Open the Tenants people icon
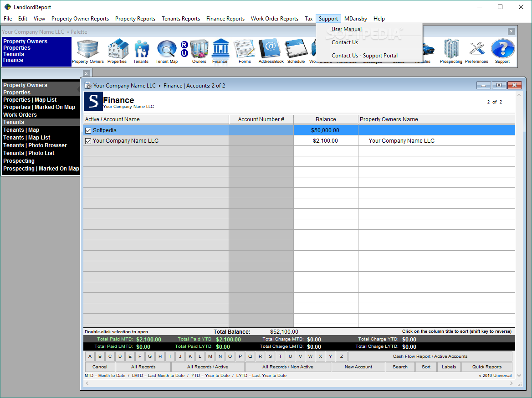The image size is (532, 398). coord(141,49)
